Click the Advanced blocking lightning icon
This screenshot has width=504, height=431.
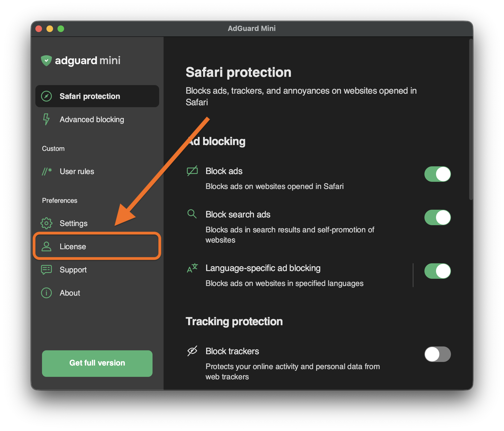46,119
